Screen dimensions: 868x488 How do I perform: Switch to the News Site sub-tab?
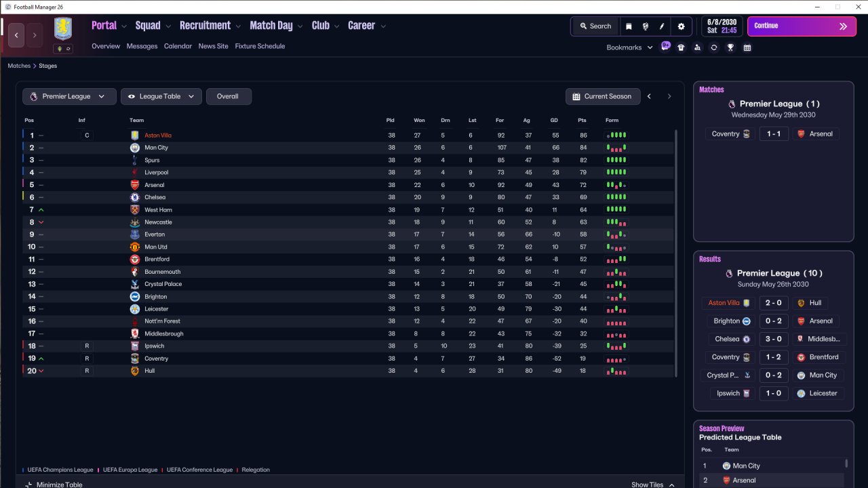pyautogui.click(x=213, y=46)
